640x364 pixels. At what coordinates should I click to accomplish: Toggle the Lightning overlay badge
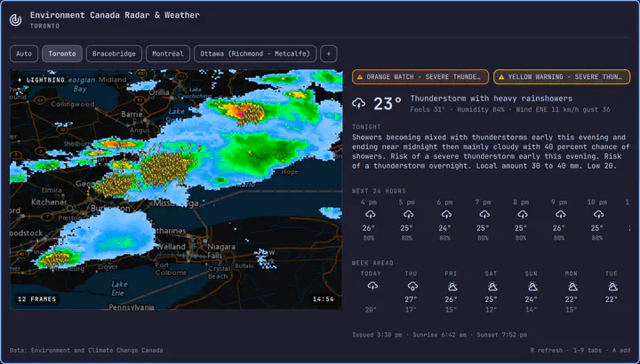[41, 80]
